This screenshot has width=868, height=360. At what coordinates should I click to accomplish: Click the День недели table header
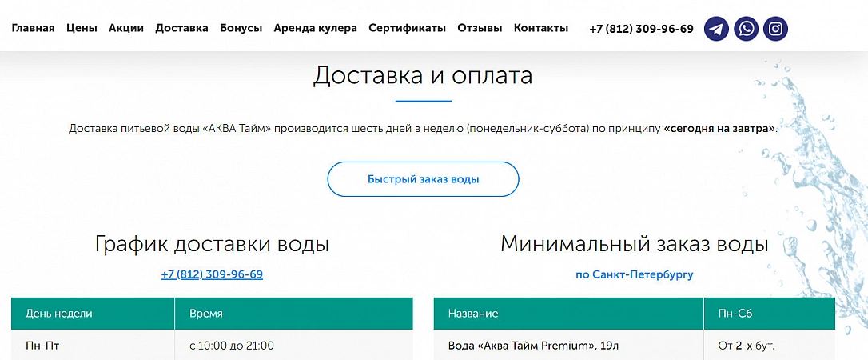pos(59,314)
